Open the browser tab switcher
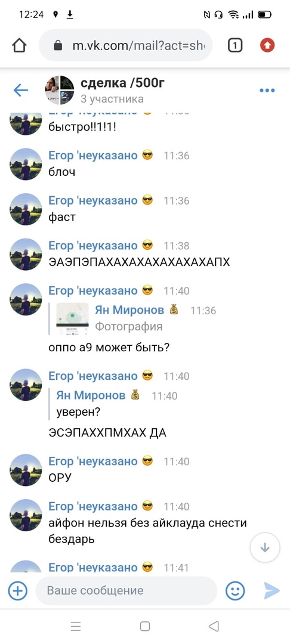This screenshot has height=644, width=290. tap(235, 45)
